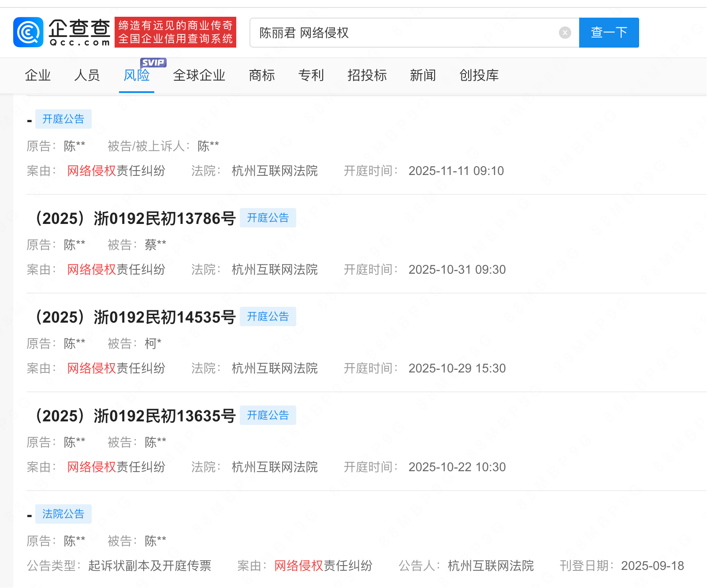The width and height of the screenshot is (707, 588).
Task: Click 开庭公告 tag of the first entry
Action: [63, 119]
